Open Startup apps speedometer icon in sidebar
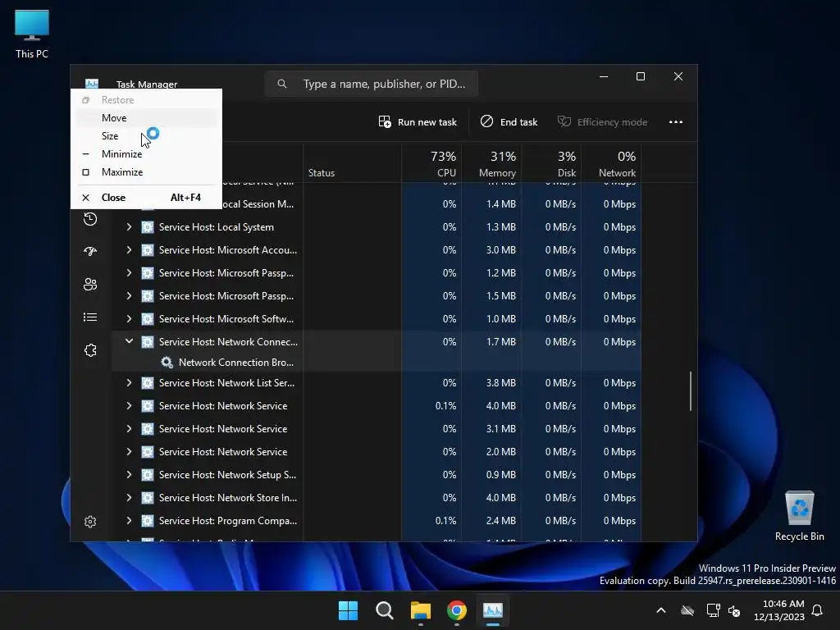Screen dimensions: 840x630 [x=90, y=251]
